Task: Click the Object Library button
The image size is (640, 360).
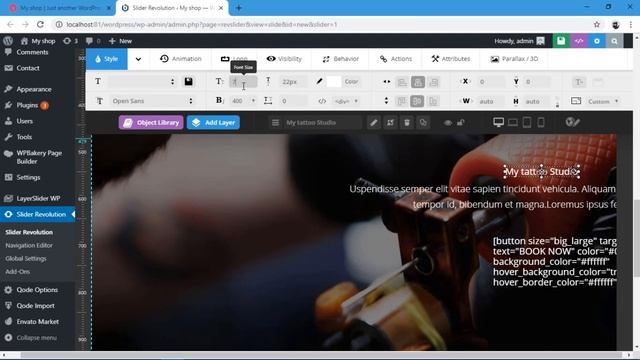Action: click(151, 122)
